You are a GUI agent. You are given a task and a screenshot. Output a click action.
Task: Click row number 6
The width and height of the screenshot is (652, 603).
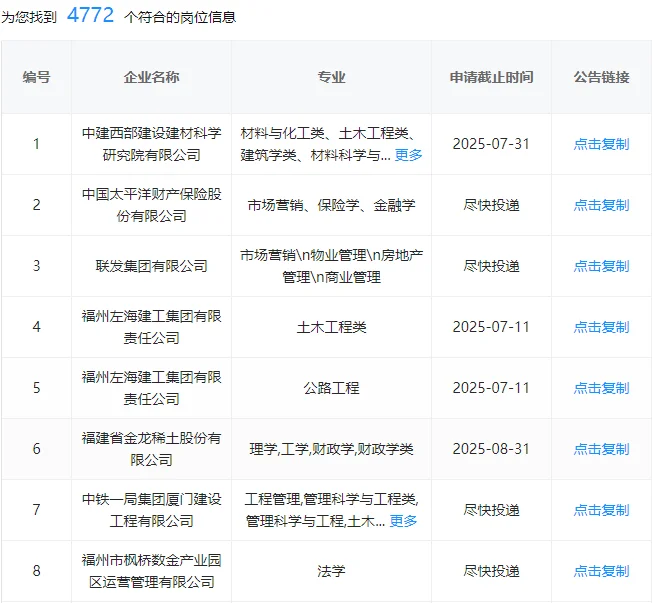click(37, 449)
